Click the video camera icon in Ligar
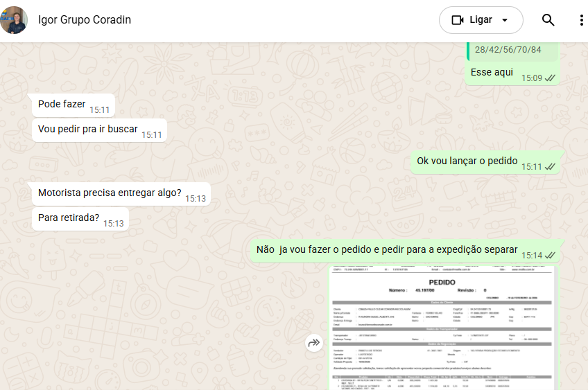 click(x=458, y=20)
